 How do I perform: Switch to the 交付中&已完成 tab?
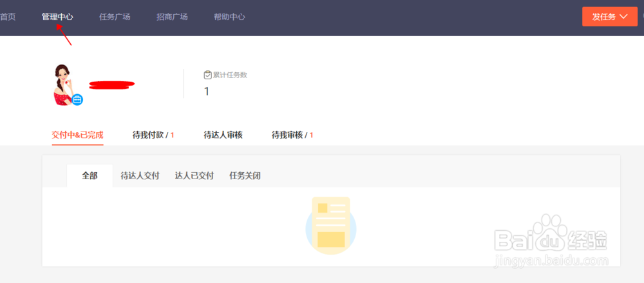[x=77, y=135]
